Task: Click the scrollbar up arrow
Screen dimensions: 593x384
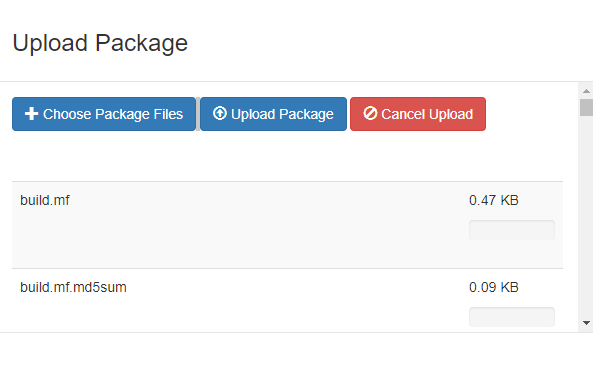Action: [x=586, y=91]
